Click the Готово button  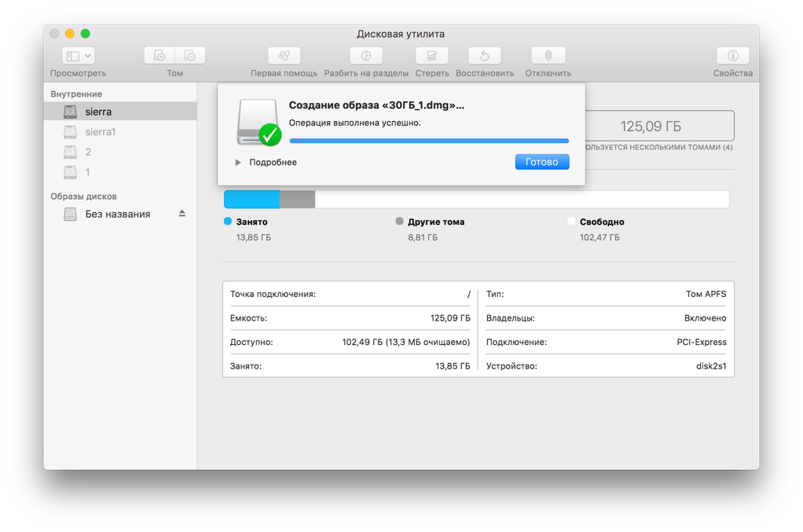coord(542,161)
